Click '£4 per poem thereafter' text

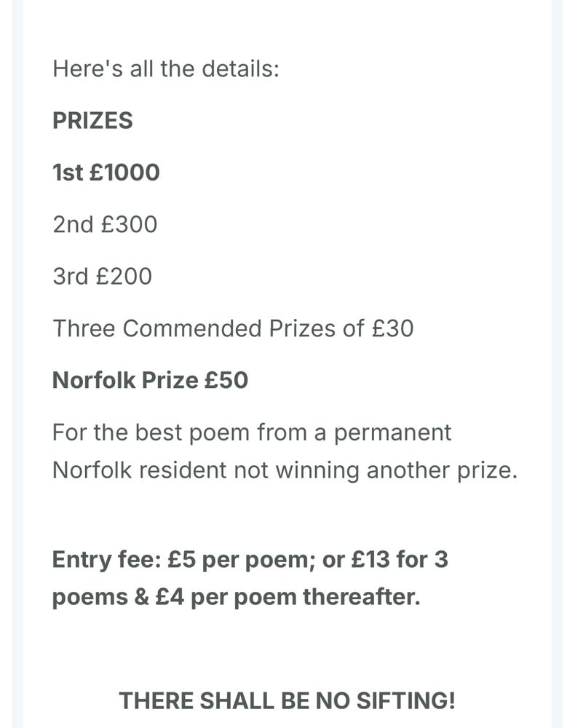click(x=287, y=598)
